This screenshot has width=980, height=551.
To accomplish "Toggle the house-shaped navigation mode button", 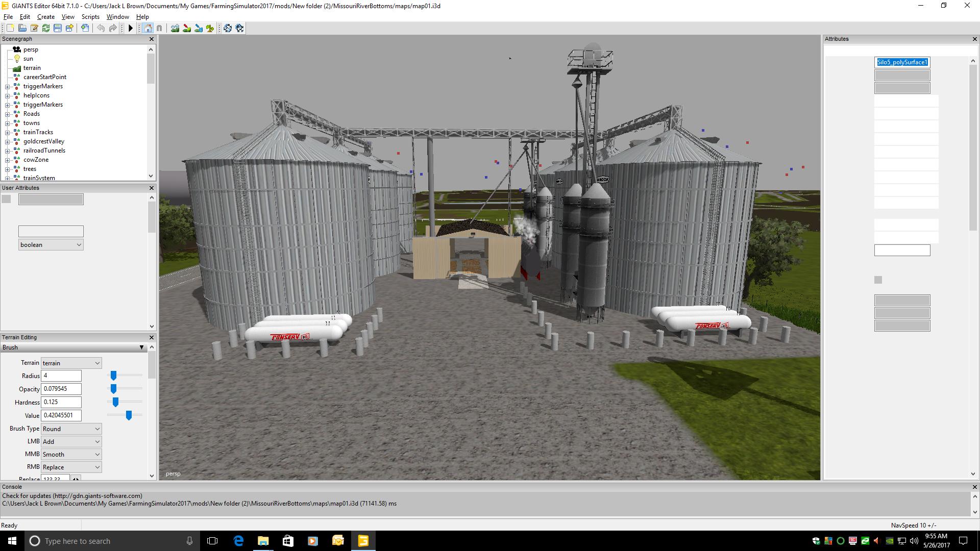I will point(148,28).
